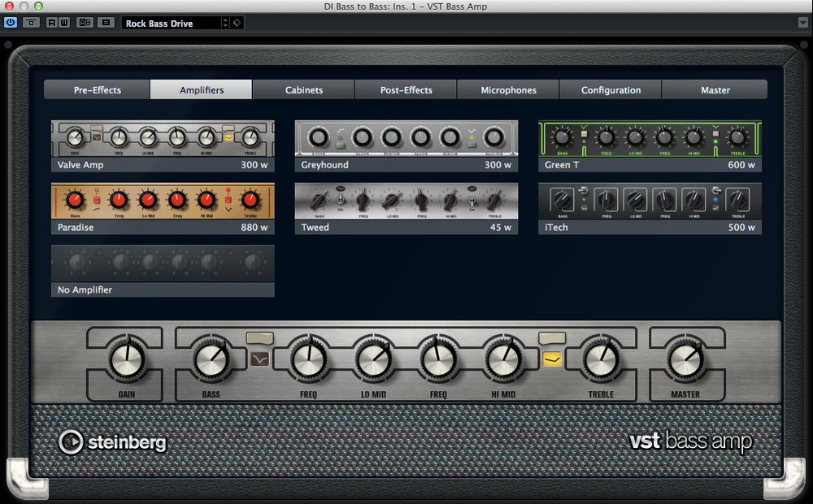The height and width of the screenshot is (504, 813).
Task: Click the FREQ knob left of LO MID
Action: (x=308, y=358)
